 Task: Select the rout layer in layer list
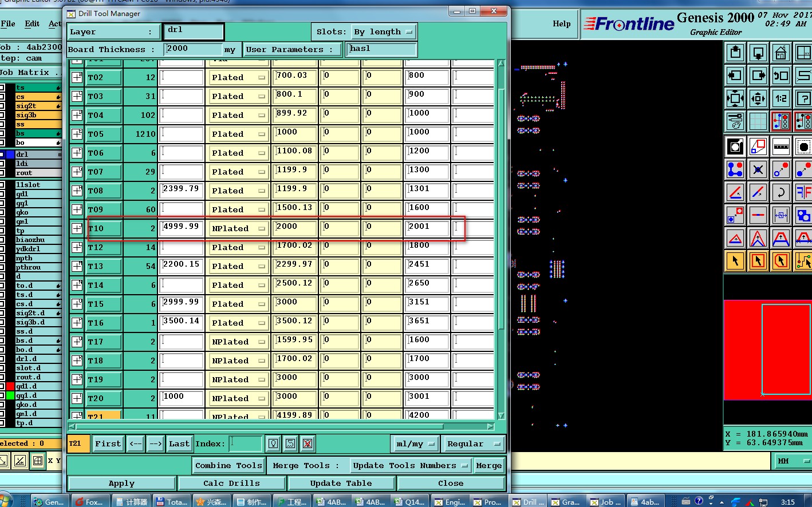pos(38,173)
